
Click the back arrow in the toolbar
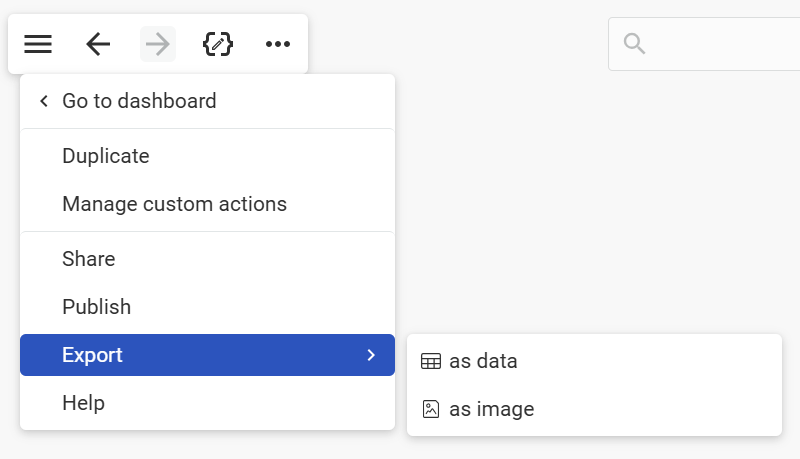click(x=98, y=44)
